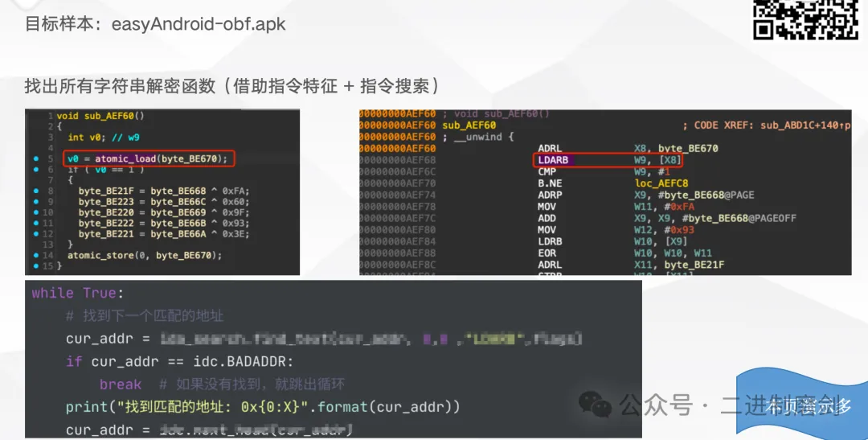
Task: Click the 'X11, byte_BE21F' operand
Action: (679, 265)
